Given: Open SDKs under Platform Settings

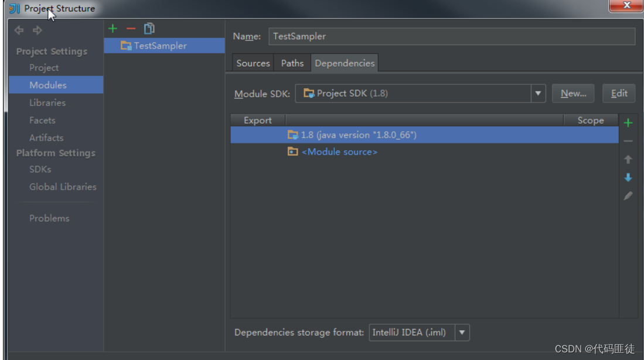Looking at the screenshot, I should coord(40,169).
